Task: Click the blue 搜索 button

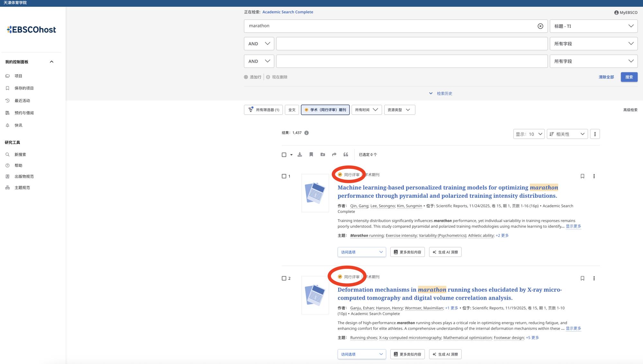Action: point(629,77)
